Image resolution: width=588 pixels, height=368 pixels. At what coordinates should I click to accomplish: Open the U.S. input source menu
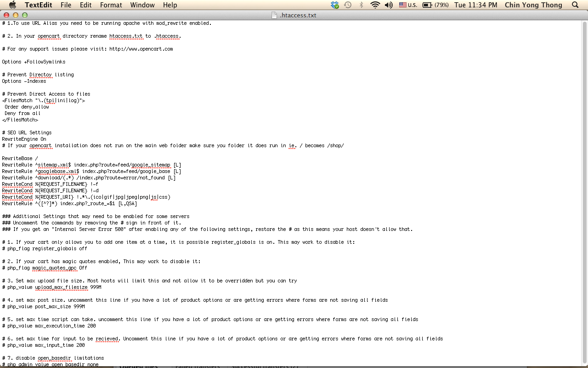tap(408, 5)
